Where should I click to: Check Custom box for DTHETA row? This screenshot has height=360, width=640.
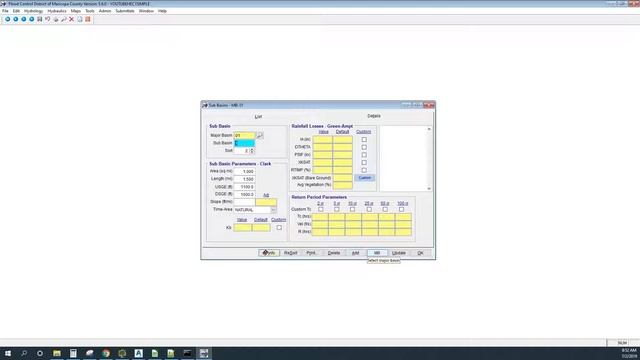[x=364, y=147]
